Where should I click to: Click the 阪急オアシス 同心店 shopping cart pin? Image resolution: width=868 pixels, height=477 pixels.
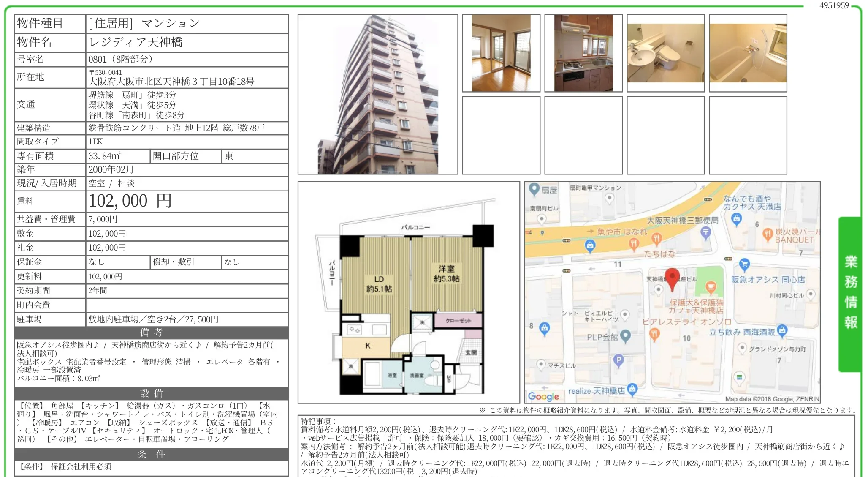[744, 265]
